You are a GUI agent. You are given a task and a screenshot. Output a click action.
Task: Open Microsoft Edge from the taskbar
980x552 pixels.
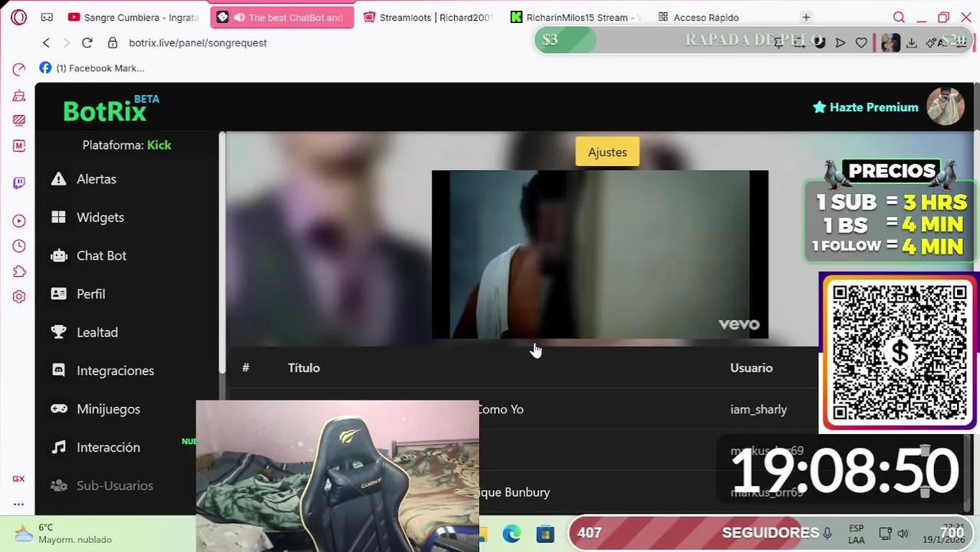(x=511, y=534)
